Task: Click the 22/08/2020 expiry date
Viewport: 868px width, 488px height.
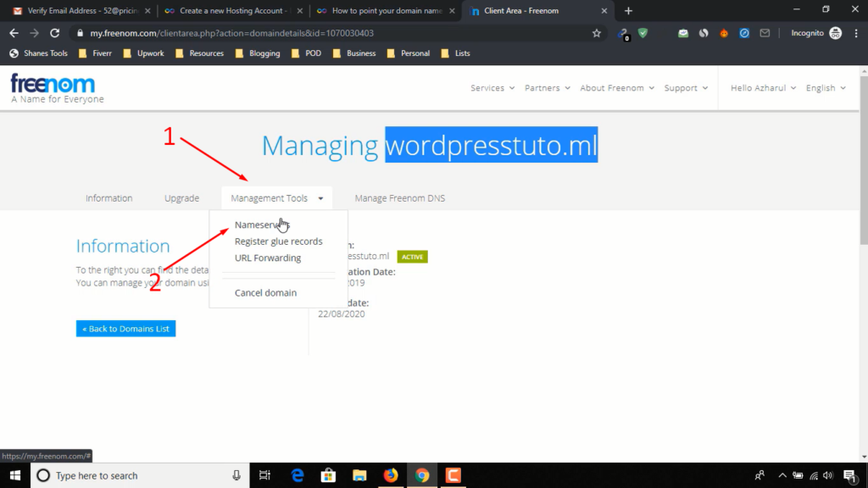Action: 342,313
